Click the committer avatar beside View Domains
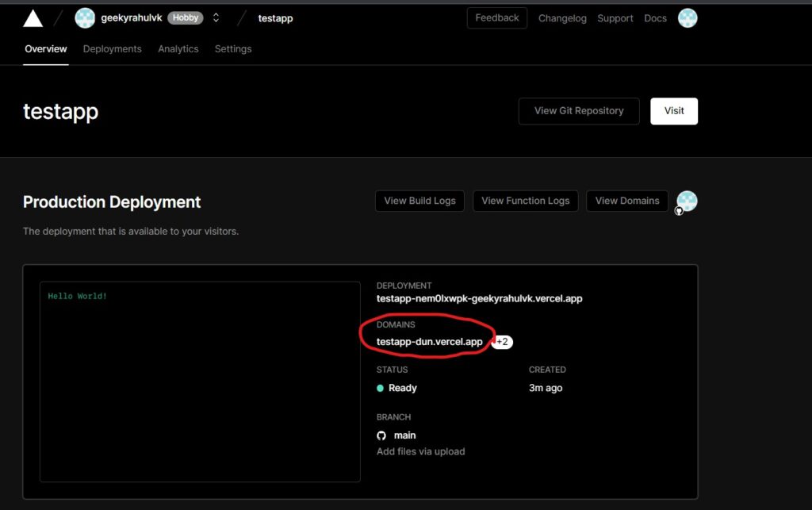Image resolution: width=812 pixels, height=510 pixels. pyautogui.click(x=687, y=201)
